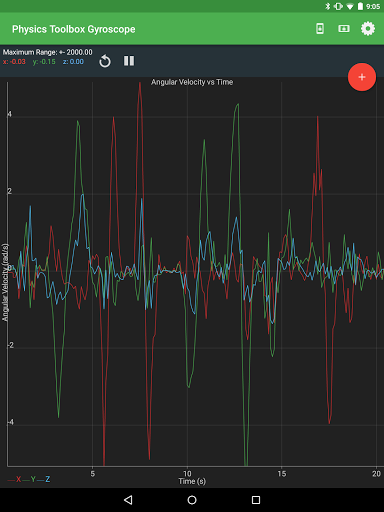
Task: Tap the red x reading value
Action: 14,62
